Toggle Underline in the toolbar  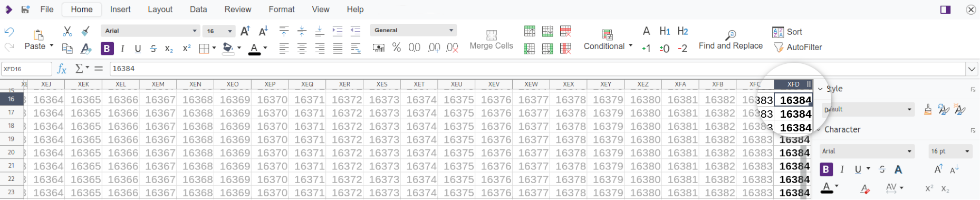coord(138,49)
